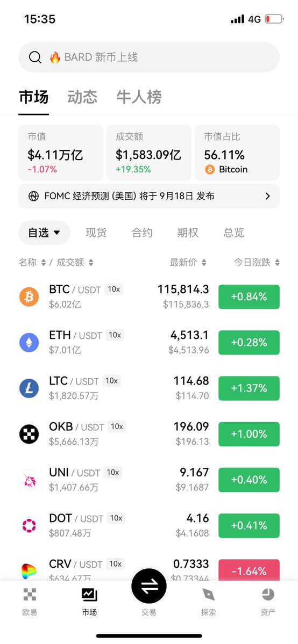
Task: Switch to 动态 tab
Action: click(x=82, y=97)
